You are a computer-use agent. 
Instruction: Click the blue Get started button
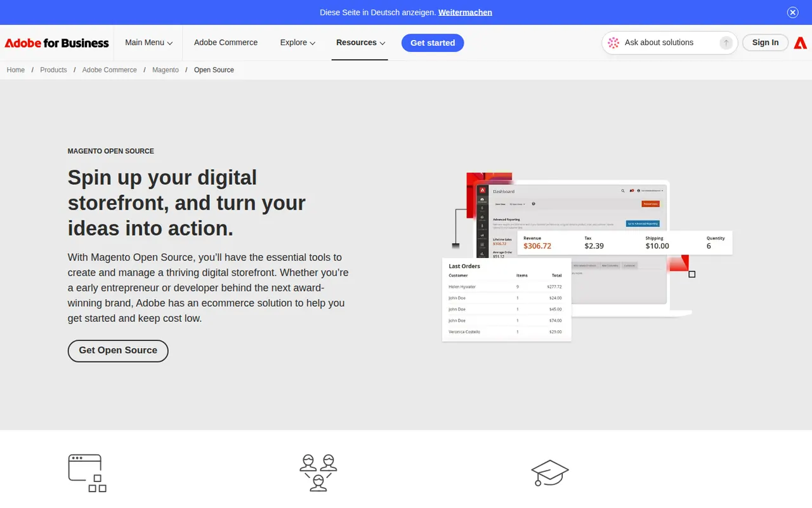click(433, 43)
